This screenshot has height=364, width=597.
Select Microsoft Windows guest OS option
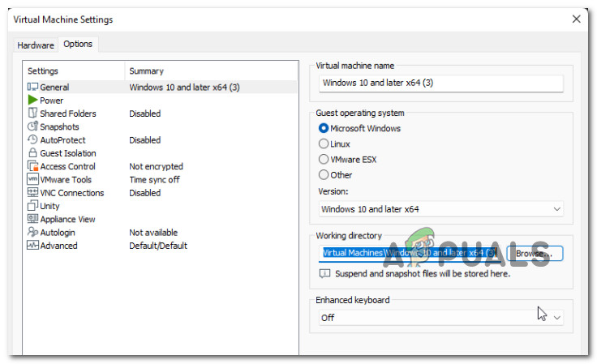pos(324,128)
